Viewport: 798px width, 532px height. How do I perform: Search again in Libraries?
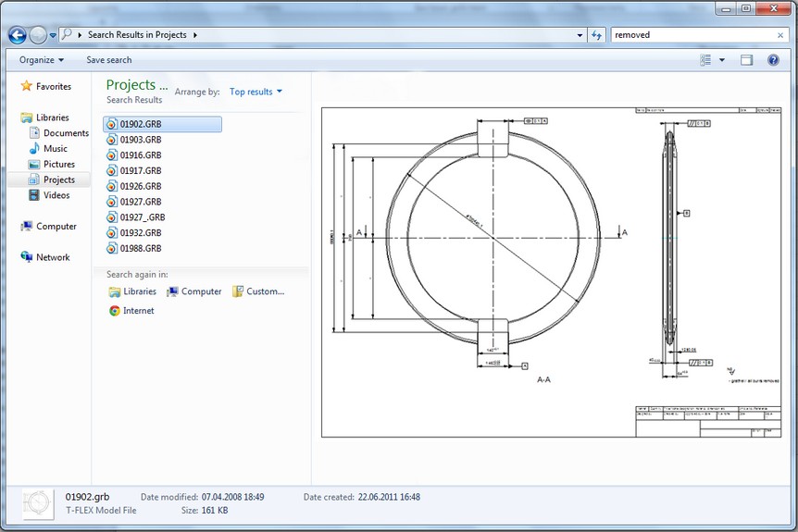139,291
